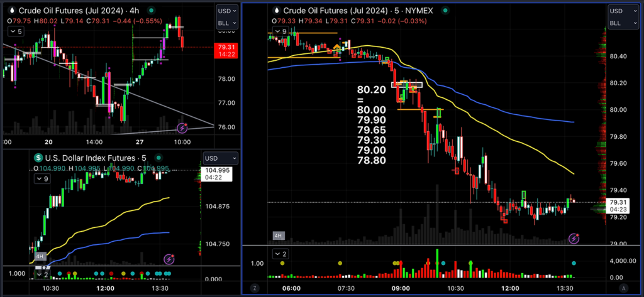Click the 4H badge on the Dollar Index chart
644x297 pixels.
(40, 256)
